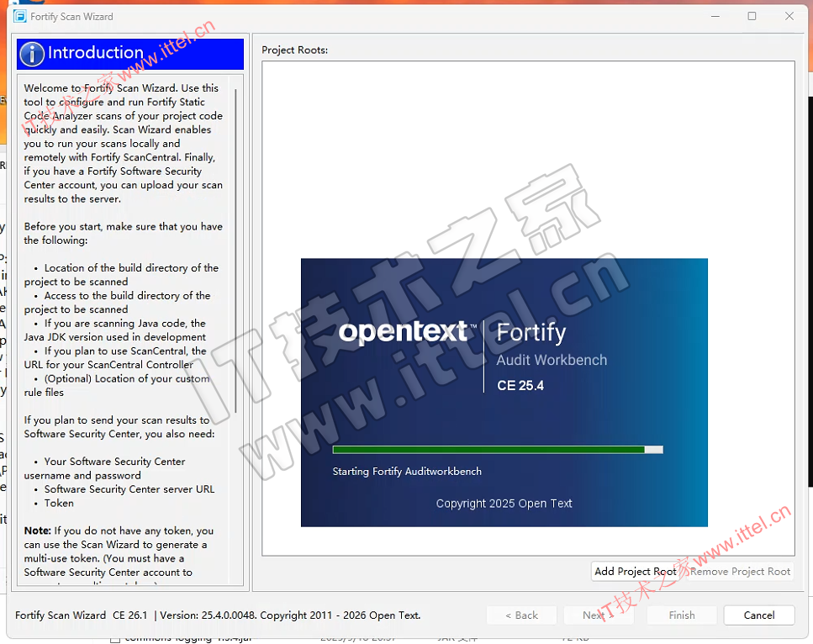
Task: Click the green splash loading progress bar
Action: click(488, 450)
